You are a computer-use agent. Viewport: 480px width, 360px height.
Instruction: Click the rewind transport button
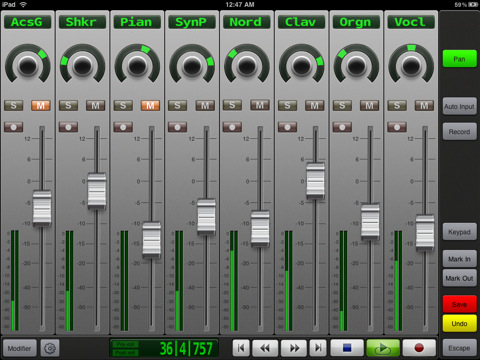pyautogui.click(x=265, y=348)
